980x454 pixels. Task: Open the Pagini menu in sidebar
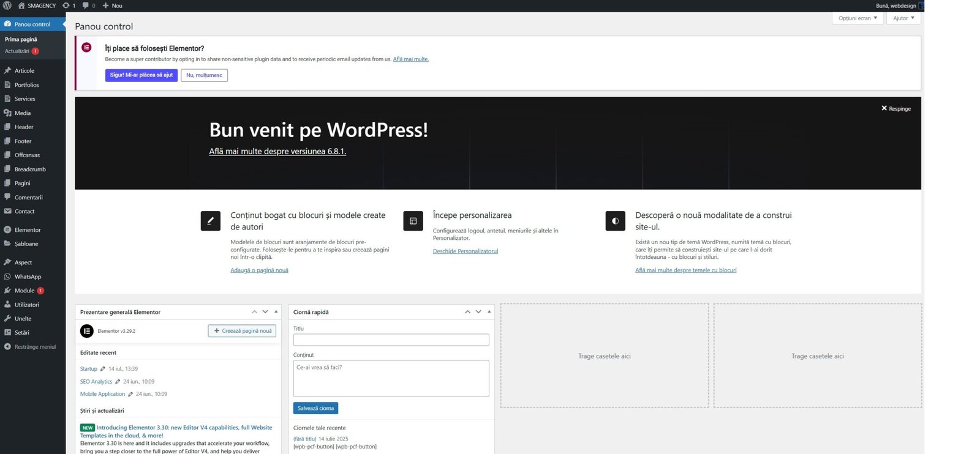(23, 183)
